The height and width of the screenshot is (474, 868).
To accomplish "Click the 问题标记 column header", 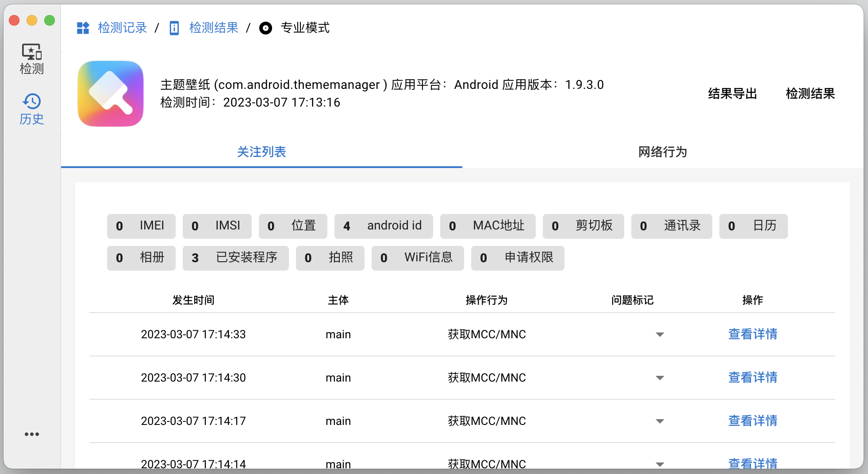I will 632,300.
